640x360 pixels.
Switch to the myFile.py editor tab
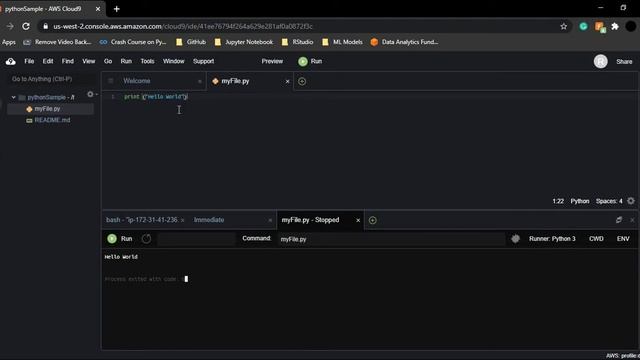coord(235,81)
